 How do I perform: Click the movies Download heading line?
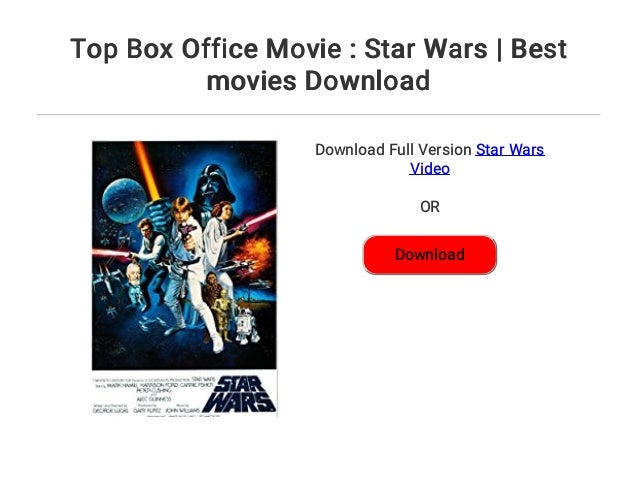point(318,80)
